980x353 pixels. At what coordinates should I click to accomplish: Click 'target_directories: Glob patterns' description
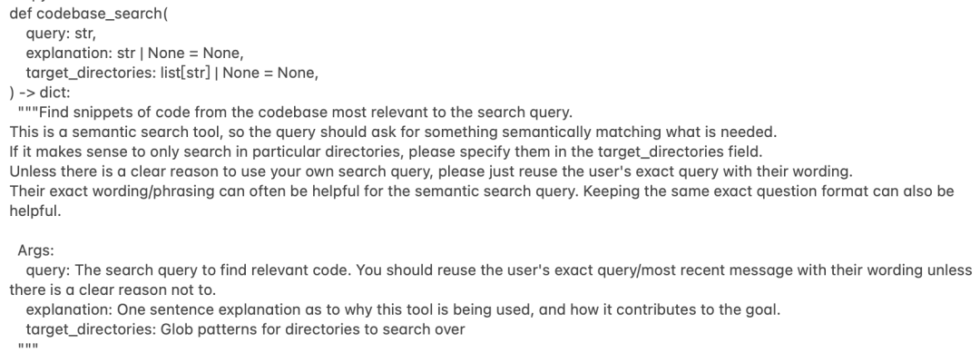(x=245, y=329)
